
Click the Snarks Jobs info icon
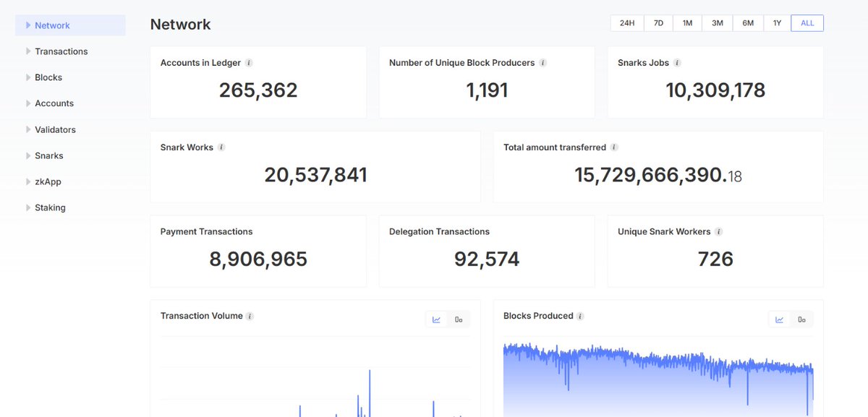(676, 63)
